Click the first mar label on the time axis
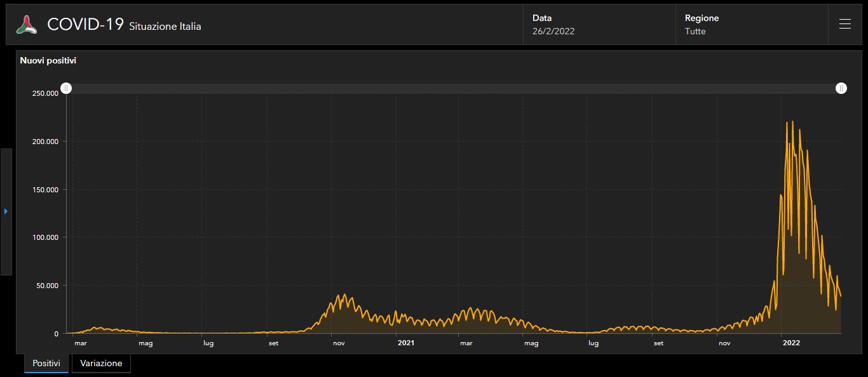The height and width of the screenshot is (377, 868). pos(80,343)
